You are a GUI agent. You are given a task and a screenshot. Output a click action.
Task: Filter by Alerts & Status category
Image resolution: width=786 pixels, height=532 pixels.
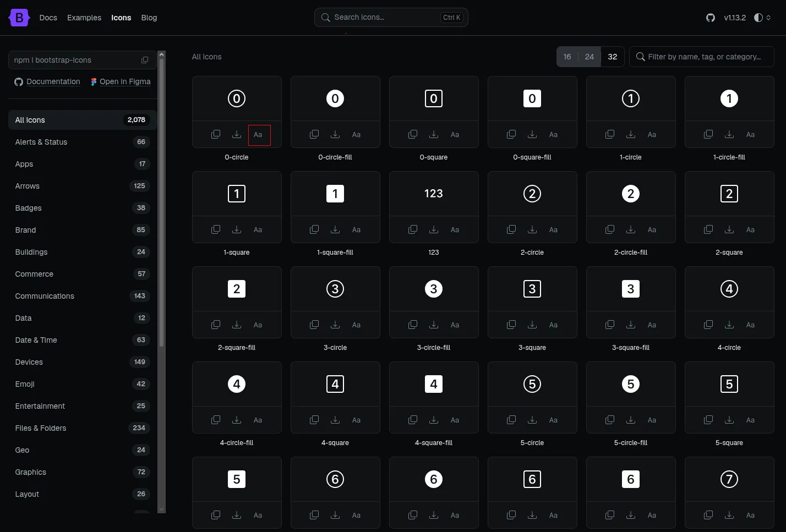(x=83, y=142)
